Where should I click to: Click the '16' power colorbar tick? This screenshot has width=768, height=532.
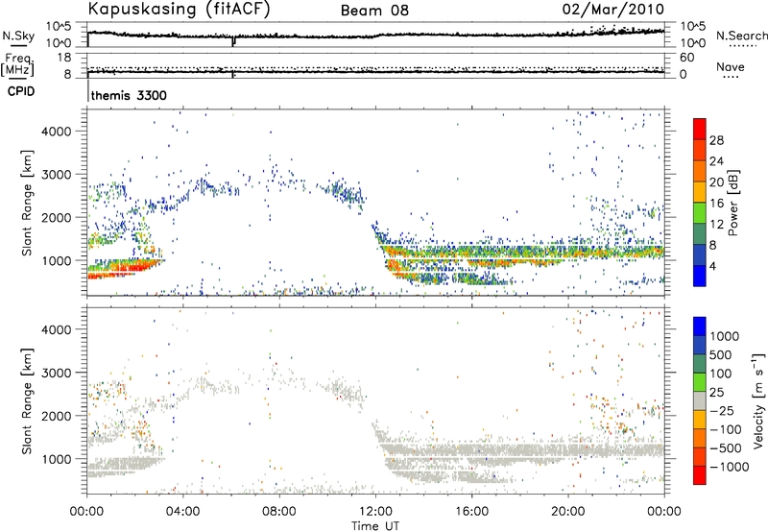[x=716, y=204]
